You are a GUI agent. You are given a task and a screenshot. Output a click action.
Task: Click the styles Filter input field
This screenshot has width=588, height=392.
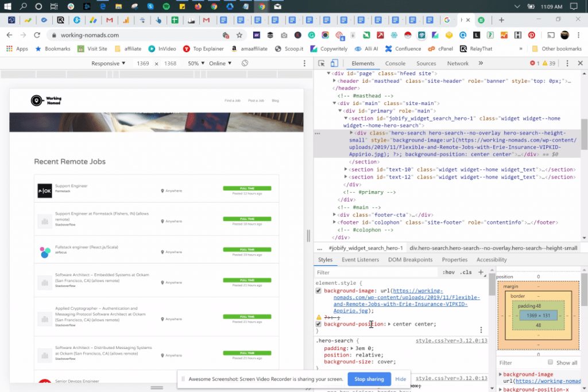pyautogui.click(x=373, y=273)
